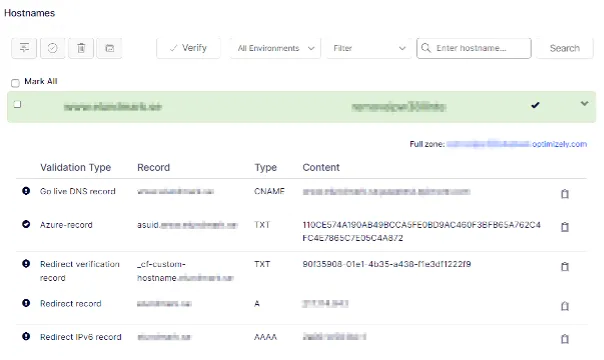Click the trash delete toolbar icon

pos(81,48)
